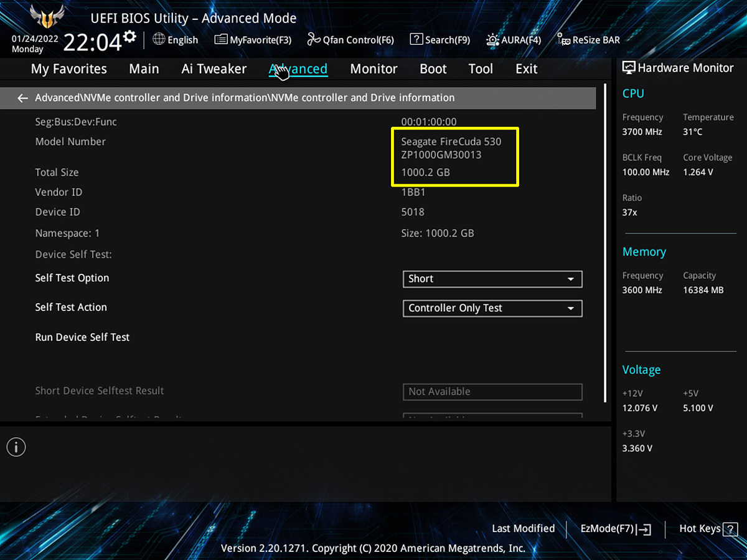Click the English language label

tap(183, 40)
